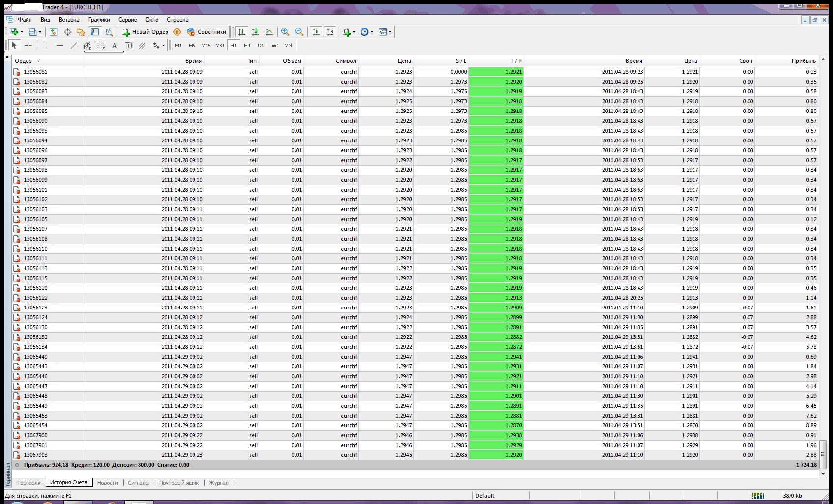Image resolution: width=833 pixels, height=504 pixels.
Task: Toggle the Terminal panel icon
Action: (95, 32)
